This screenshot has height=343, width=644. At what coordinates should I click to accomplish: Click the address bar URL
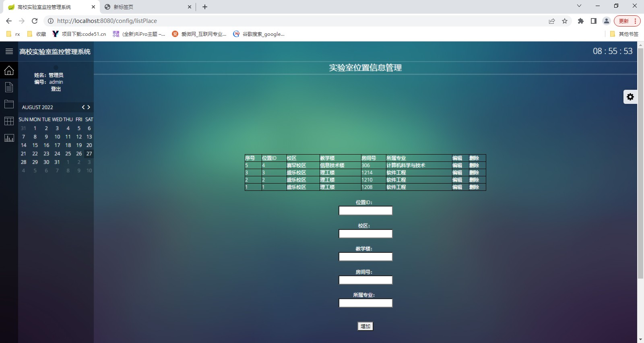107,21
